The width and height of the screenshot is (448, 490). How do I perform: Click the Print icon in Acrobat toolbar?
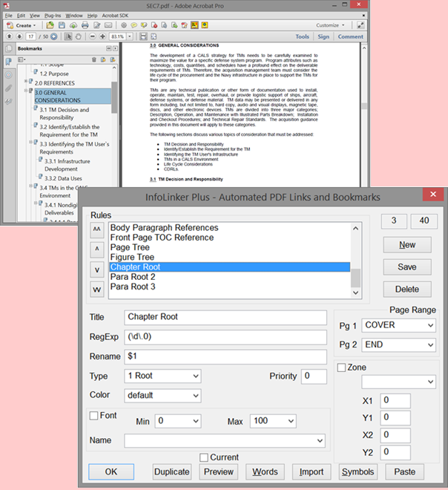click(x=85, y=25)
